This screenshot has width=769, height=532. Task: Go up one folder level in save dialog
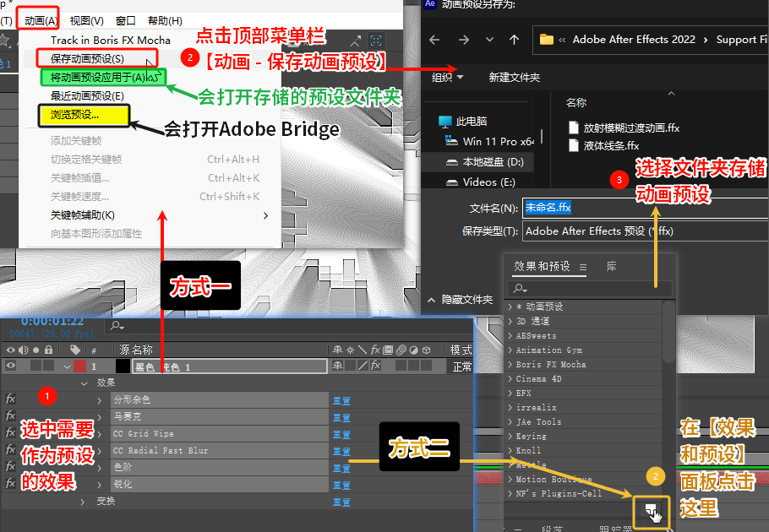514,40
